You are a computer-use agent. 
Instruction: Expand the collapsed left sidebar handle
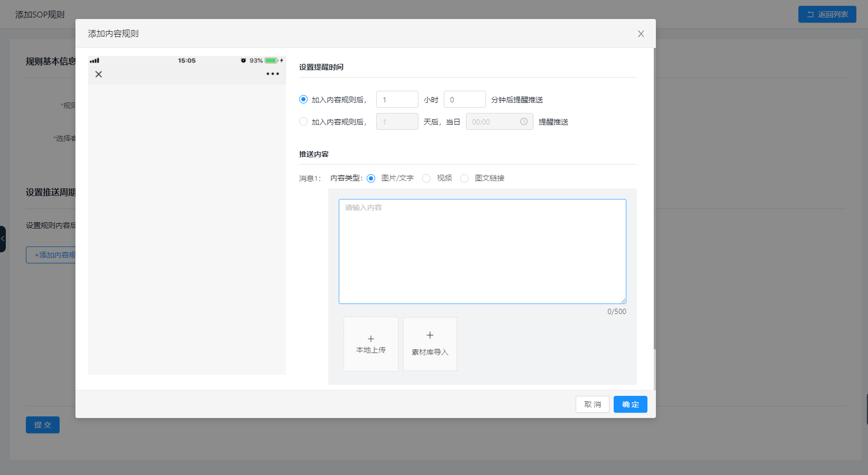click(x=3, y=239)
